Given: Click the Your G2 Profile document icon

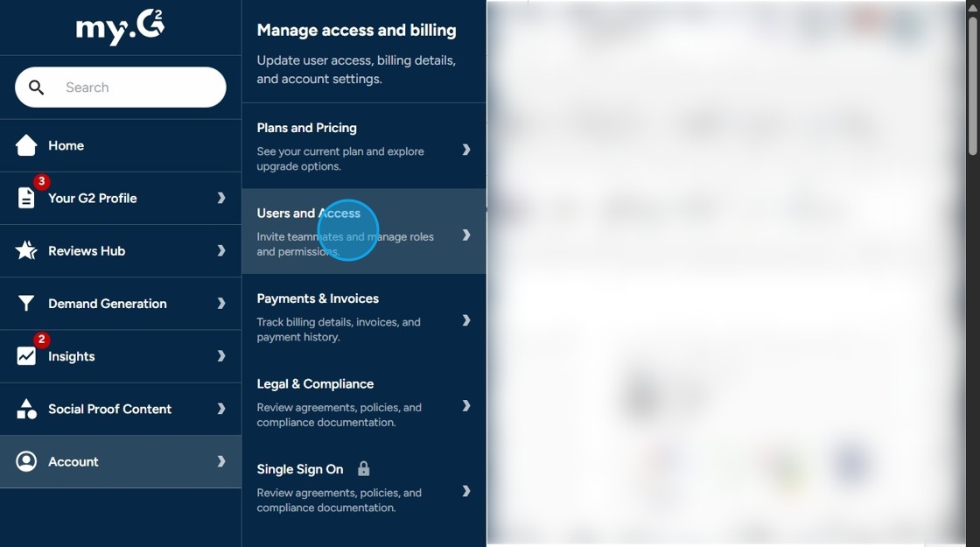Looking at the screenshot, I should pyautogui.click(x=26, y=198).
